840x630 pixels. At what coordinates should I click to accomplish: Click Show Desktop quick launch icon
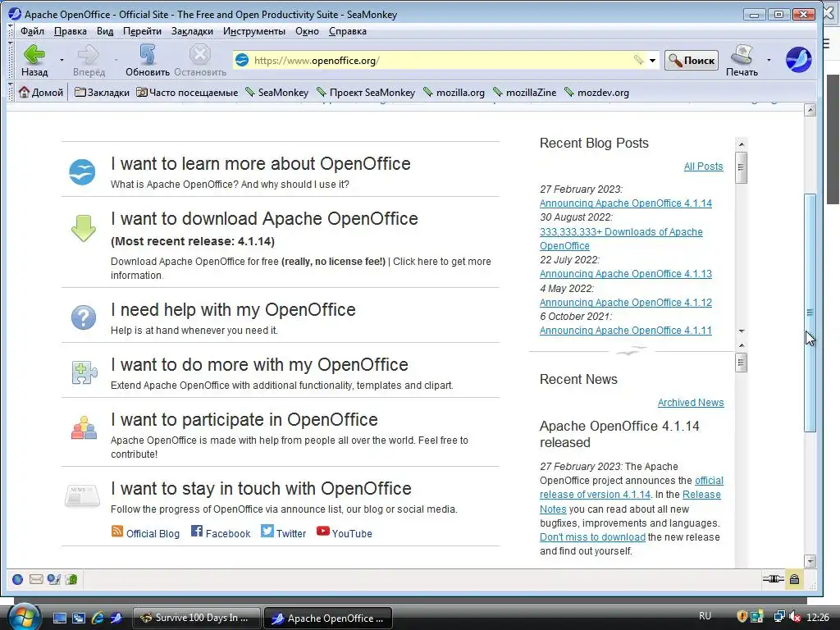coord(59,618)
